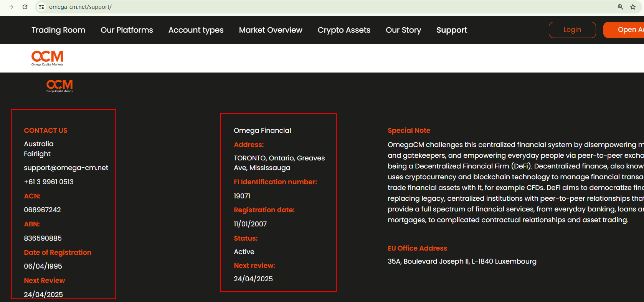Viewport: 644px width, 302px height.
Task: Click the Luxembourg EU office address text
Action: click(462, 261)
